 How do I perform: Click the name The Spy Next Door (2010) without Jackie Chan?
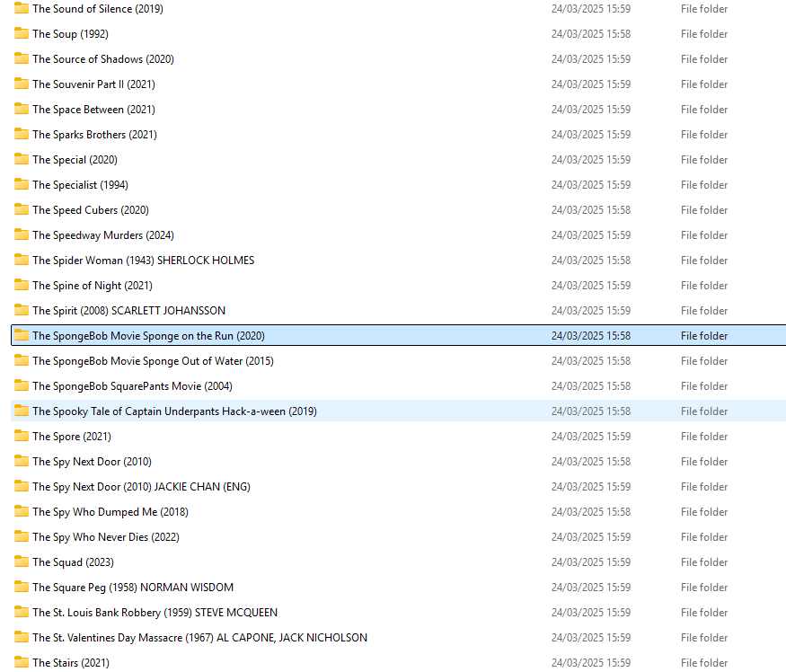coord(93,462)
